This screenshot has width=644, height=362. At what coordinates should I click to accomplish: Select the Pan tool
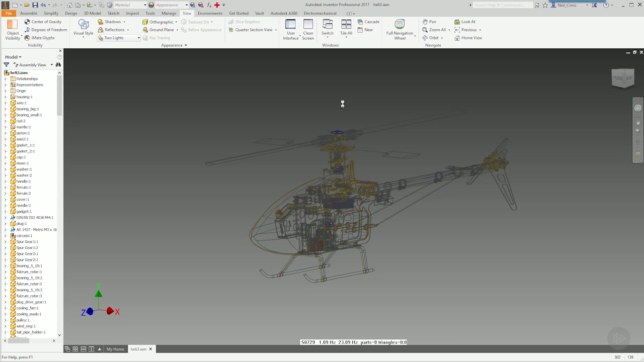click(x=429, y=22)
